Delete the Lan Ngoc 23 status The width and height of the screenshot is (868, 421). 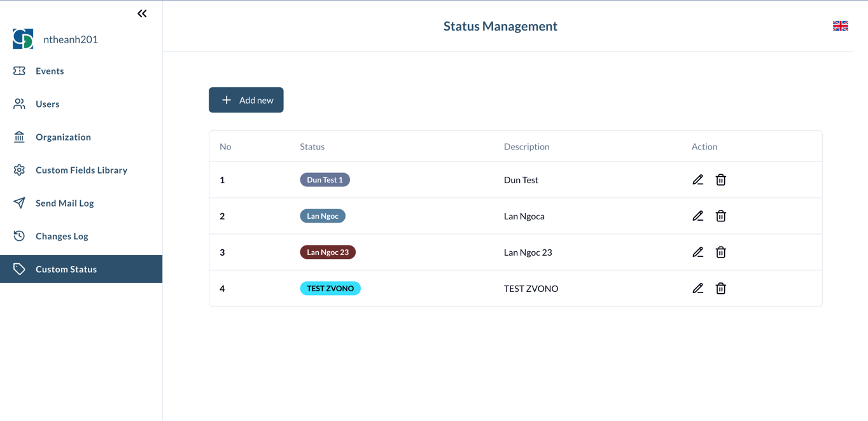pyautogui.click(x=720, y=252)
